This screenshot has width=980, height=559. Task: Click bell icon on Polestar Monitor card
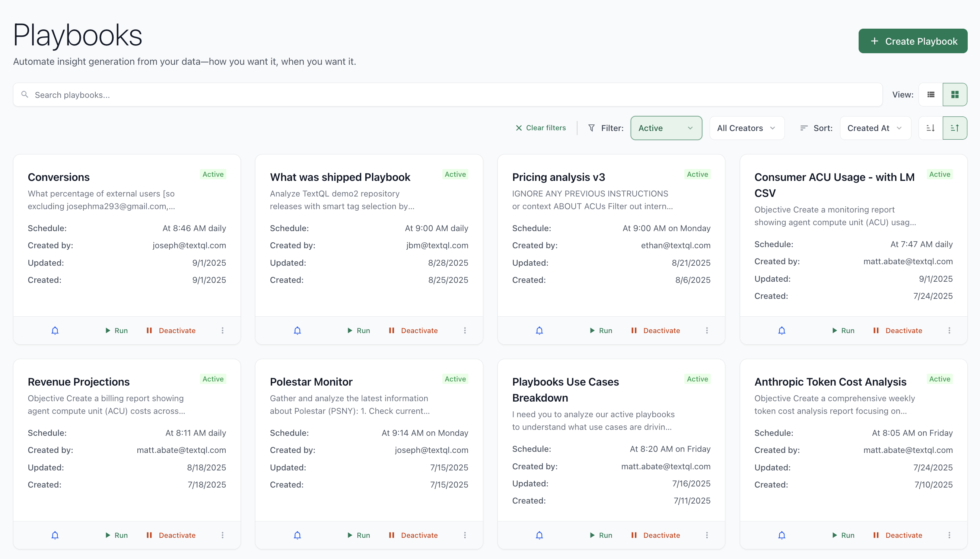(x=297, y=535)
